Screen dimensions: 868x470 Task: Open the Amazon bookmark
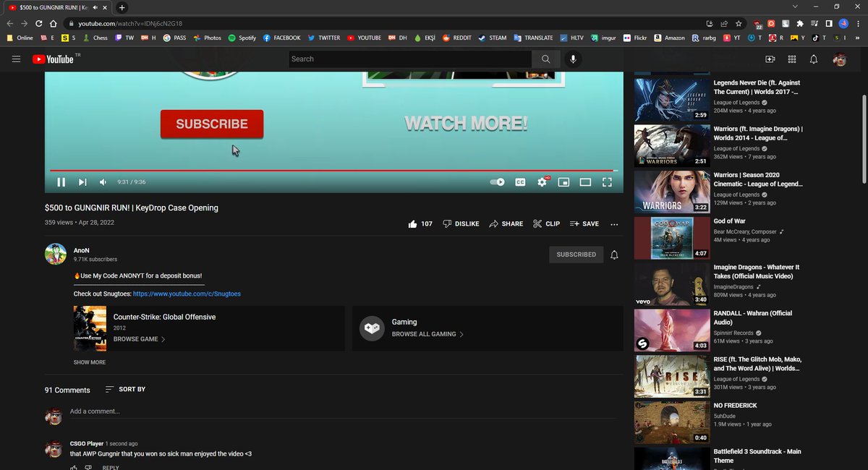pos(668,38)
